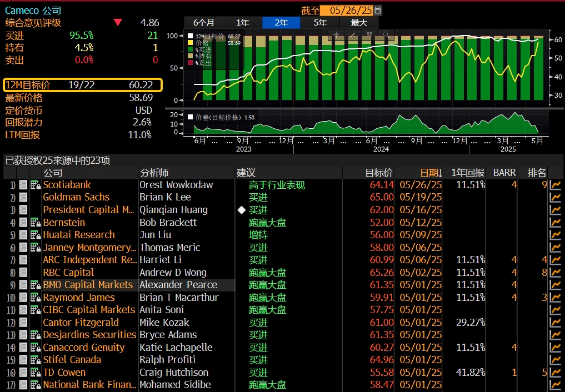The height and width of the screenshot is (392, 565).
Task: Open the trend chart icon for Raymond James
Action: tap(556, 298)
